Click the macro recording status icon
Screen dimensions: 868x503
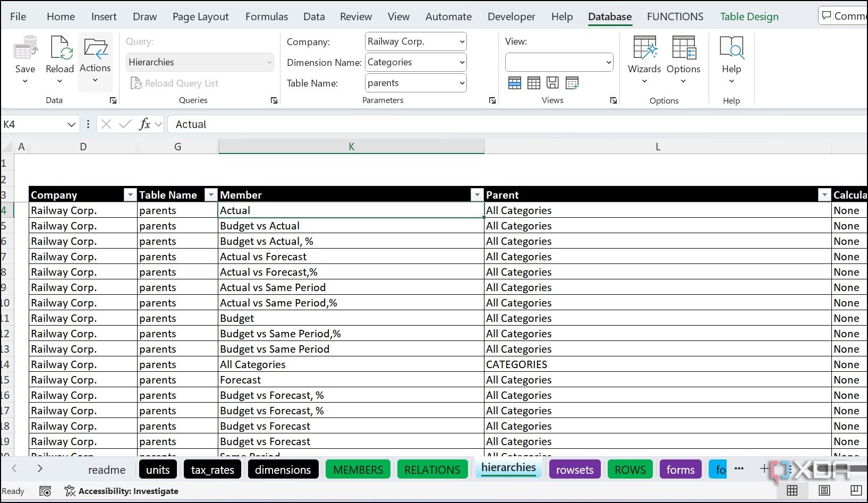click(45, 491)
